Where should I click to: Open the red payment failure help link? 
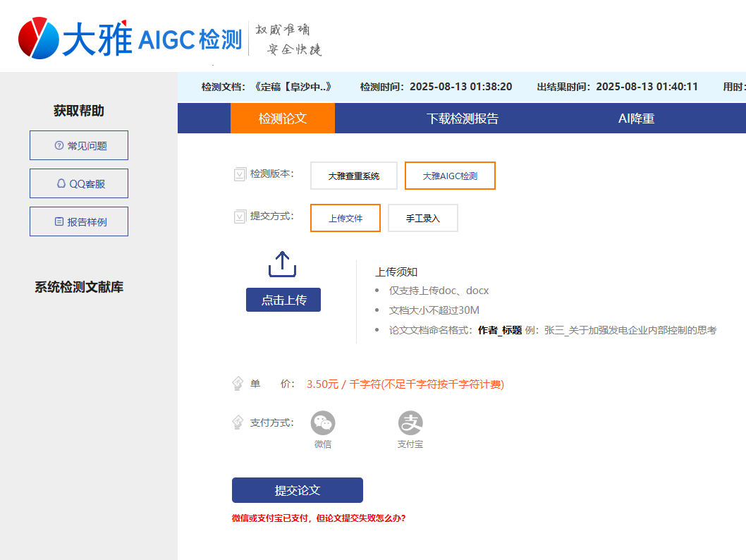click(319, 518)
